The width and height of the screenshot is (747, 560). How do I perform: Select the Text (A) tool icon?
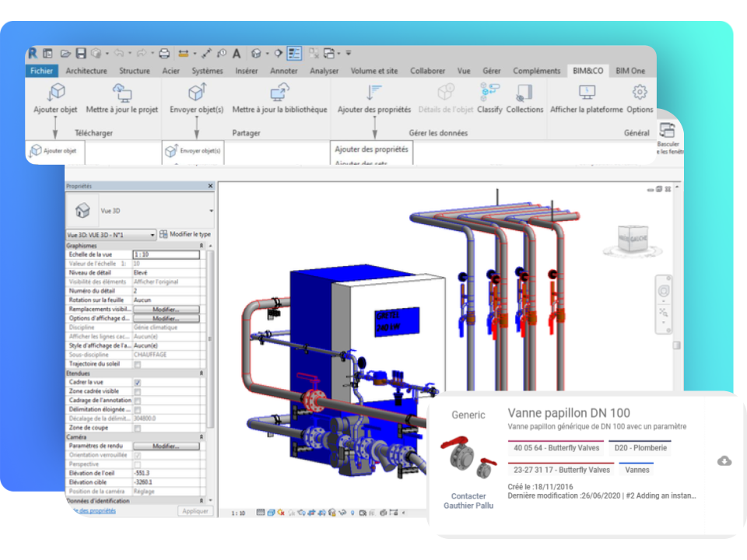(237, 54)
